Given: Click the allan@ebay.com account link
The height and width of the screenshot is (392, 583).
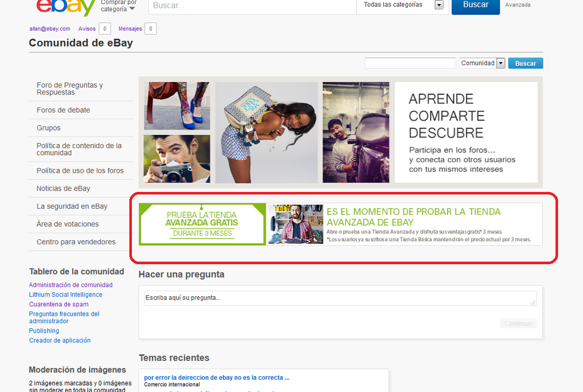Looking at the screenshot, I should click(x=50, y=29).
